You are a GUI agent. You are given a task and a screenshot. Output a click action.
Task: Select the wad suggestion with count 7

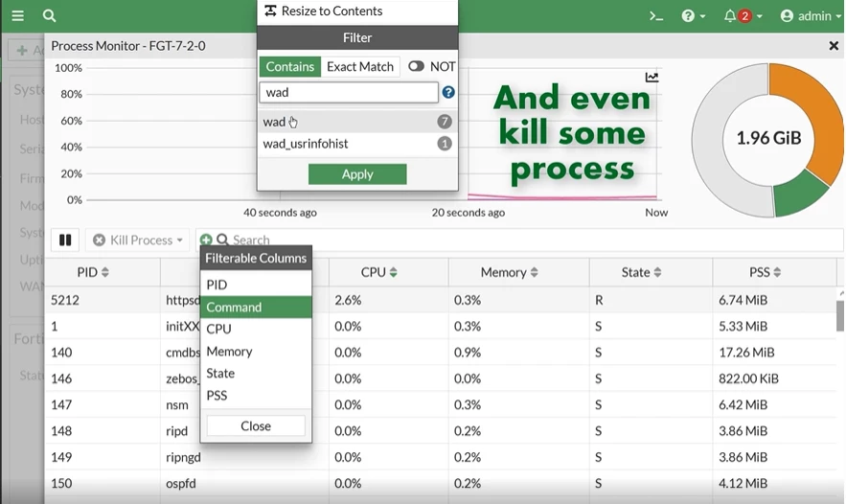(x=357, y=122)
